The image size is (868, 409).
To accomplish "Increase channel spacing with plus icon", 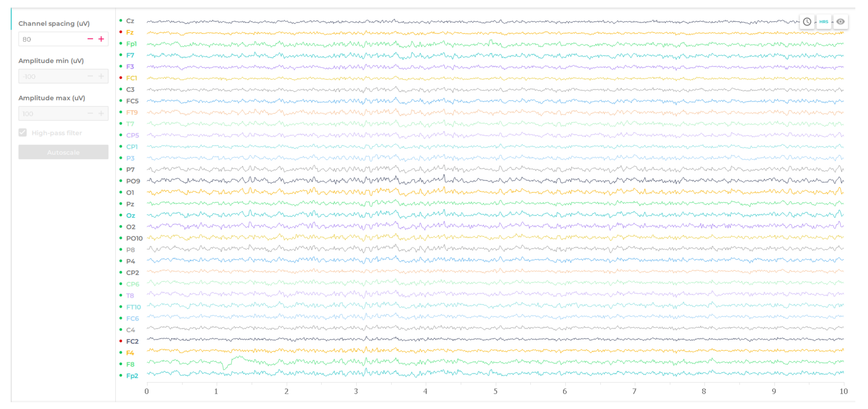I will click(101, 39).
